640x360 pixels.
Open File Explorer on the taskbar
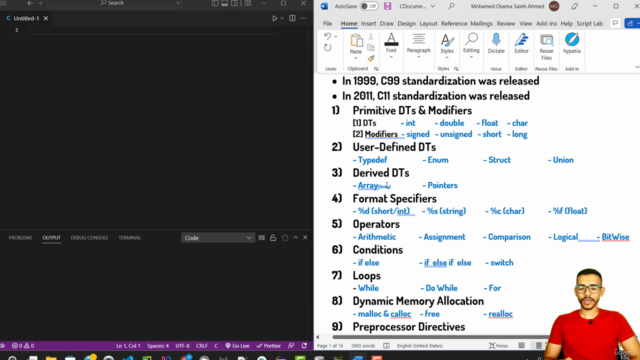click(x=51, y=358)
